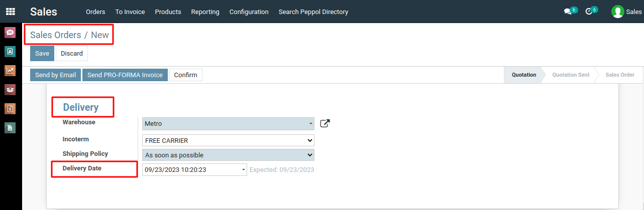Expand the Warehouse Metro dropdown

[228, 123]
